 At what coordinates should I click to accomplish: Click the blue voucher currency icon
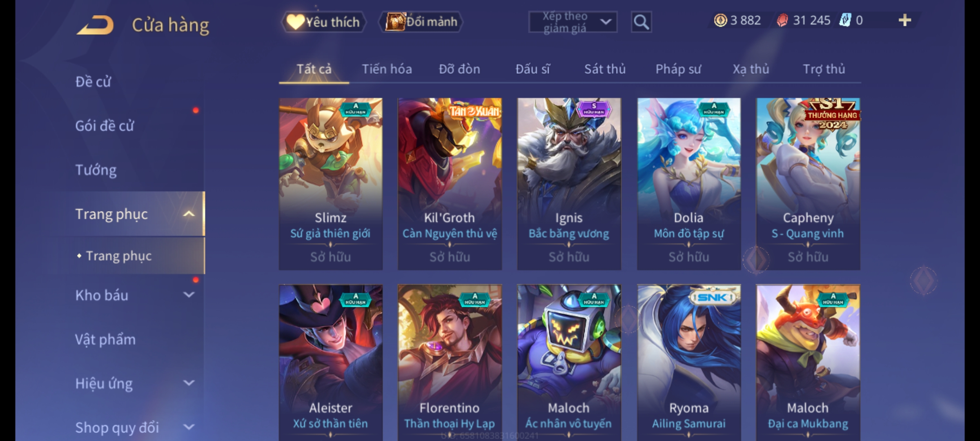845,20
